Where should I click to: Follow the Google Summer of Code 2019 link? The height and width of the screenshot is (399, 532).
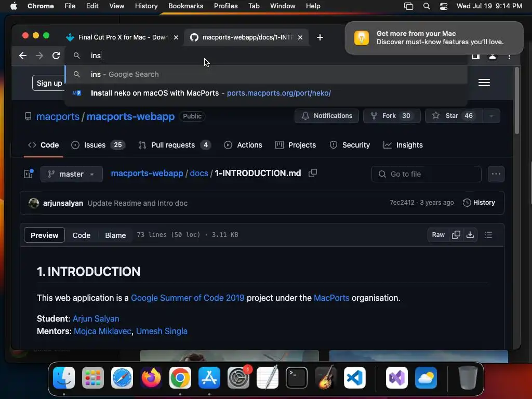187,298
